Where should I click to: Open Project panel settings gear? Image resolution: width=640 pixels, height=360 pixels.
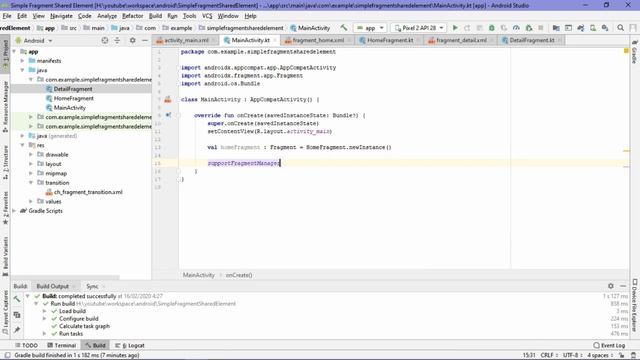click(x=133, y=40)
